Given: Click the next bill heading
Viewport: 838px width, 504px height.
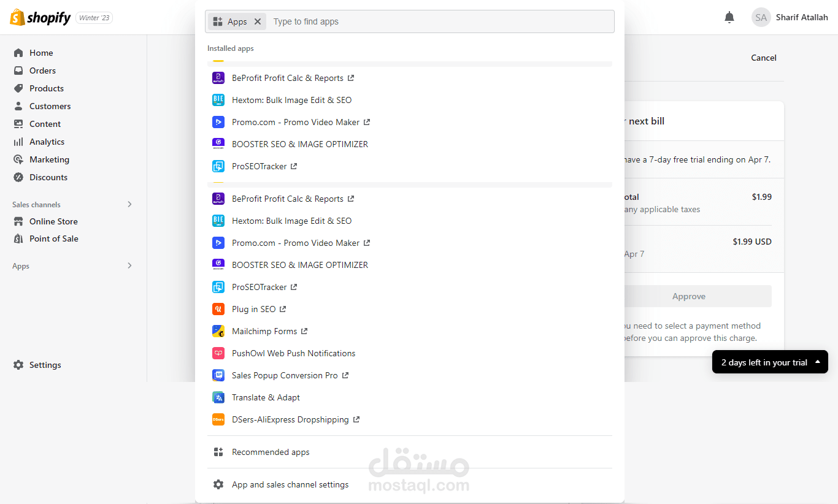Looking at the screenshot, I should point(646,121).
